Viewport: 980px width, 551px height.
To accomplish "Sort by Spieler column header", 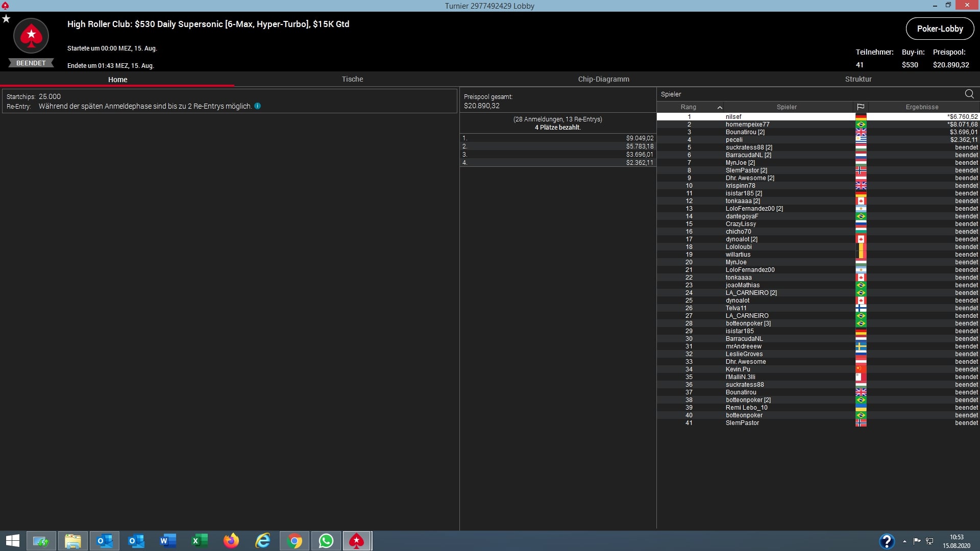I will tap(786, 107).
